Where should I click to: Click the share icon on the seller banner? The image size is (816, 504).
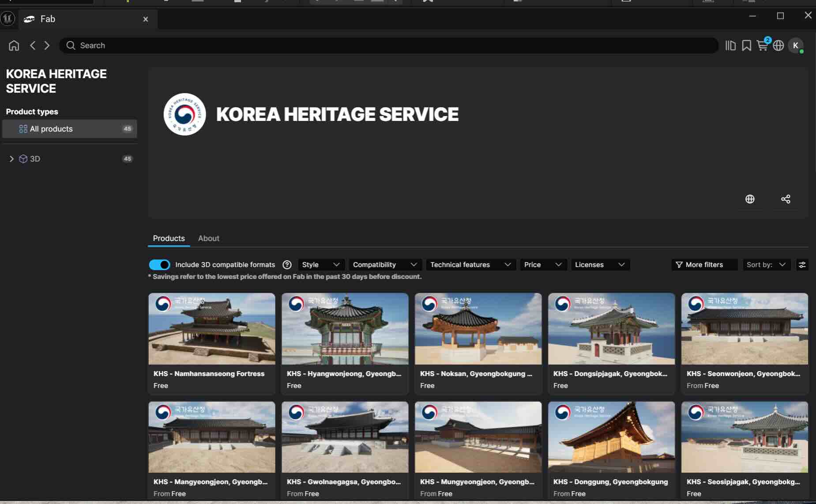pyautogui.click(x=785, y=199)
